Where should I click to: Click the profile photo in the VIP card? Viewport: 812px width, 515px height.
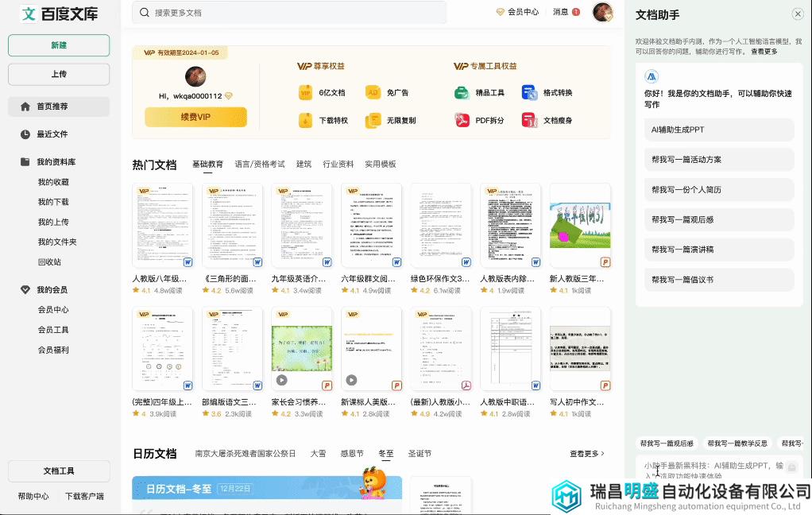tap(195, 76)
